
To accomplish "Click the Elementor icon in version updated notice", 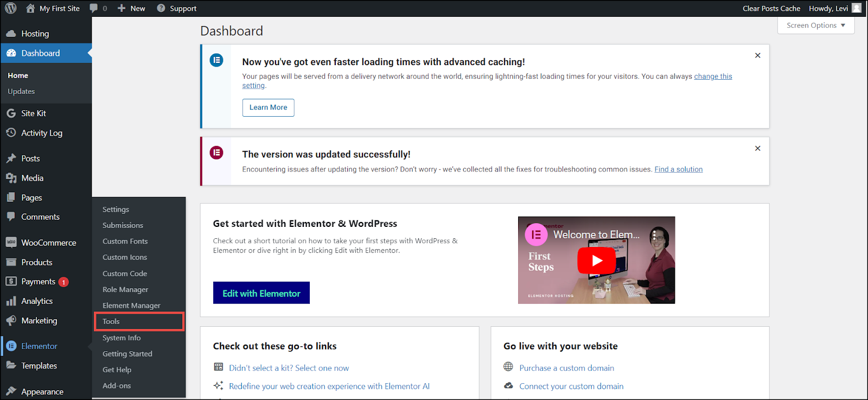I will pos(216,153).
